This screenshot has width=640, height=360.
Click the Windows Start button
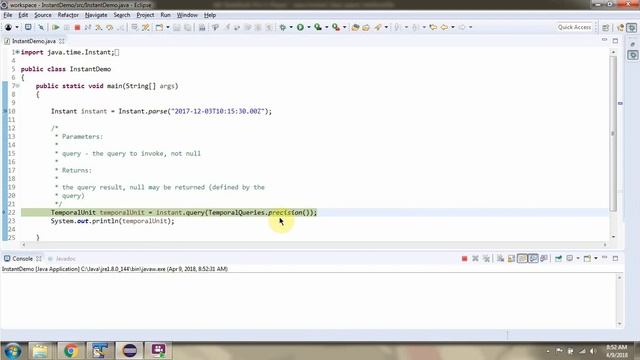[13, 351]
